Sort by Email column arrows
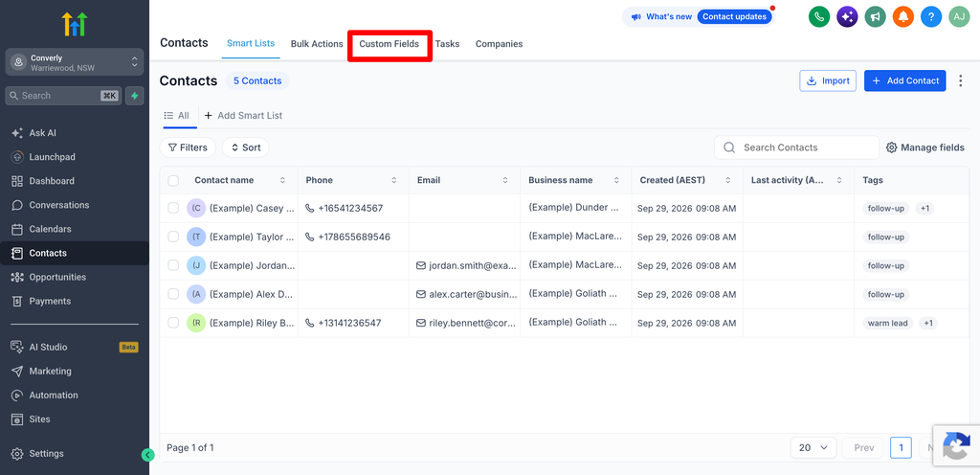This screenshot has width=980, height=475. click(505, 180)
